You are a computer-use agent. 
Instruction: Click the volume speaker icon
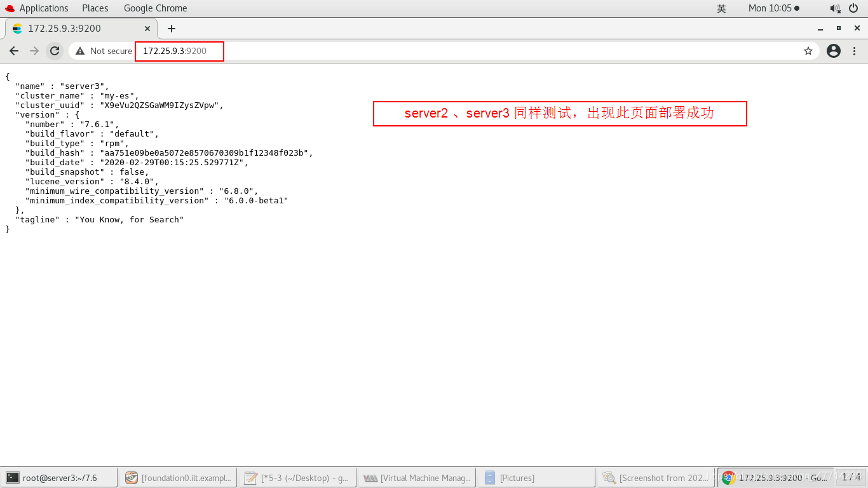coord(835,8)
